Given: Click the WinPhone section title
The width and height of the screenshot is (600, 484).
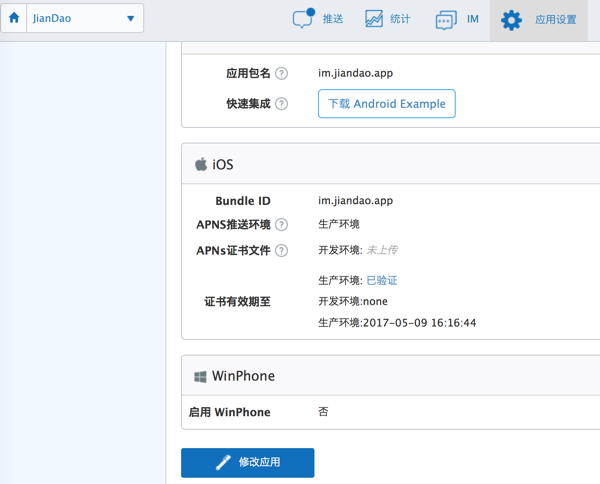Looking at the screenshot, I should pyautogui.click(x=243, y=376).
